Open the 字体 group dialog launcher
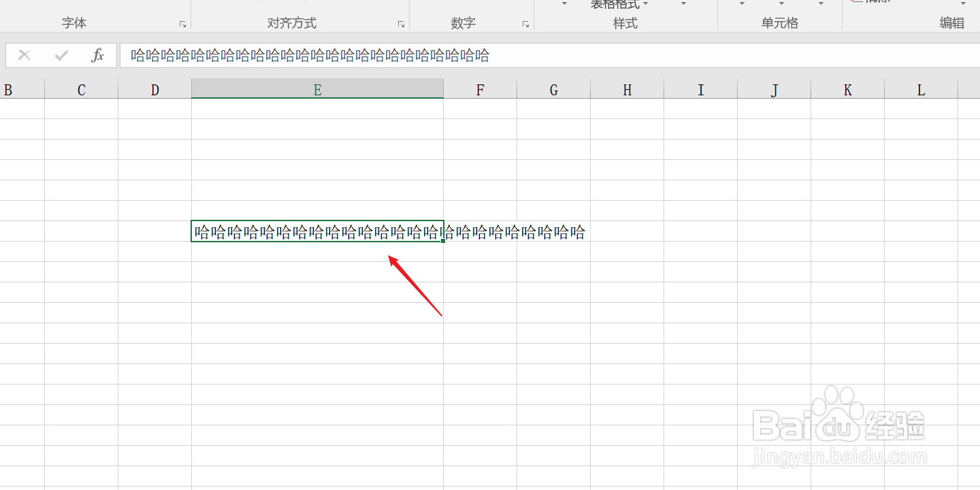 click(x=182, y=23)
